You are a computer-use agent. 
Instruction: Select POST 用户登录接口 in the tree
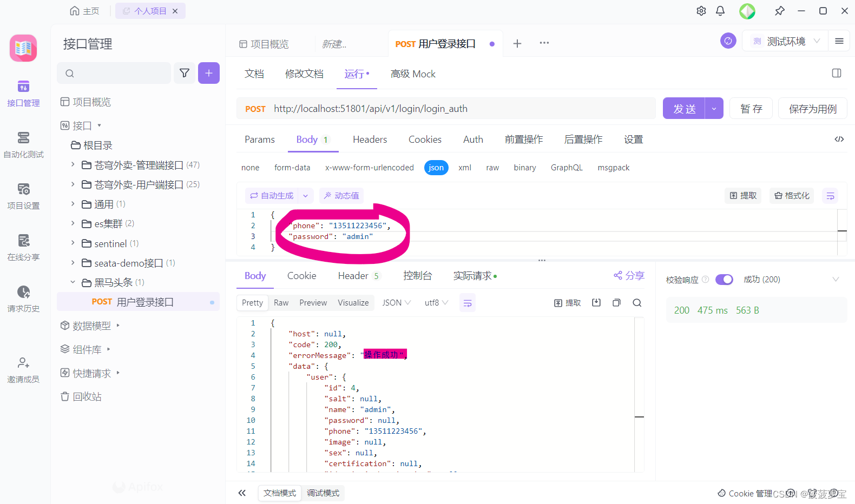pyautogui.click(x=138, y=302)
